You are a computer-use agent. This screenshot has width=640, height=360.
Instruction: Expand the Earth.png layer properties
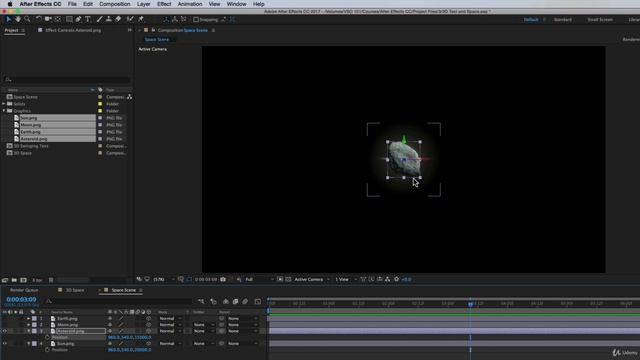click(29, 318)
